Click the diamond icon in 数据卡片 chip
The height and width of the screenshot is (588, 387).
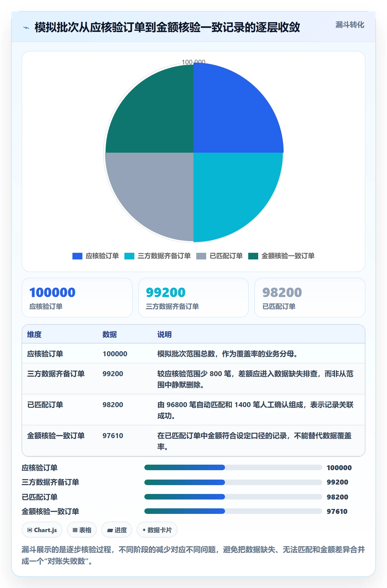144,530
